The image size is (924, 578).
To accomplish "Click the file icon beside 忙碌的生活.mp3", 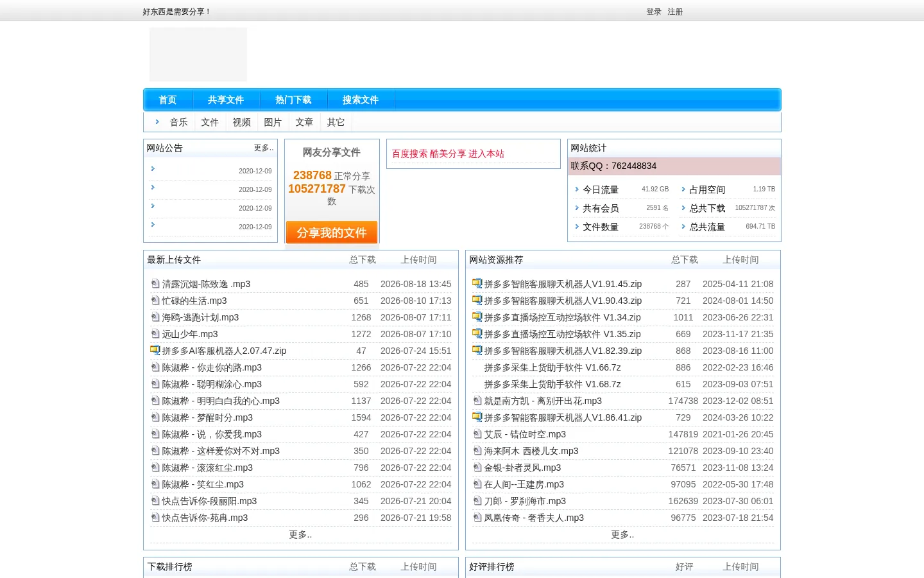I will (155, 300).
